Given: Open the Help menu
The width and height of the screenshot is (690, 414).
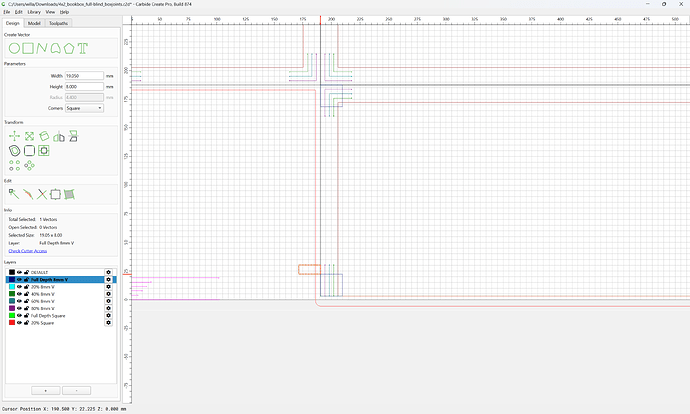Looking at the screenshot, I should pyautogui.click(x=64, y=12).
